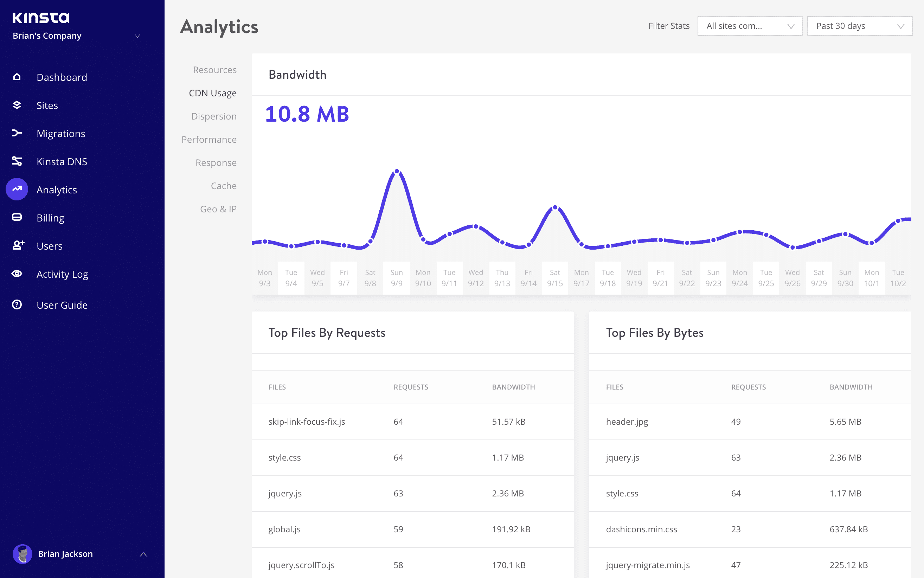Viewport: 924px width, 578px height.
Task: Click the Migrations icon in sidebar
Action: click(18, 133)
